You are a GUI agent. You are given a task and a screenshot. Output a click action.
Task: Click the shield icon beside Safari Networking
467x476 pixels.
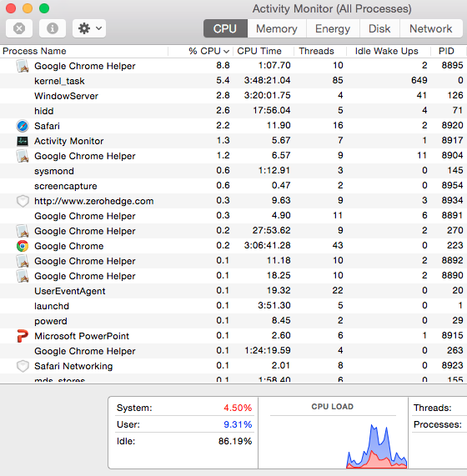(23, 366)
